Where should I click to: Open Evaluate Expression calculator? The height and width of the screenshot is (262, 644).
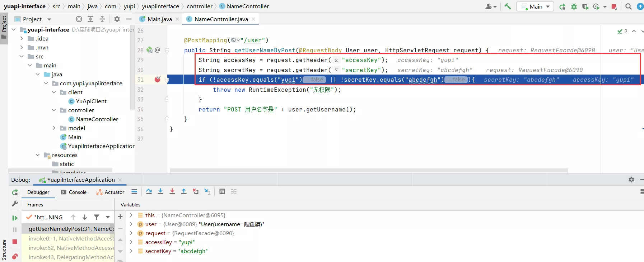222,192
